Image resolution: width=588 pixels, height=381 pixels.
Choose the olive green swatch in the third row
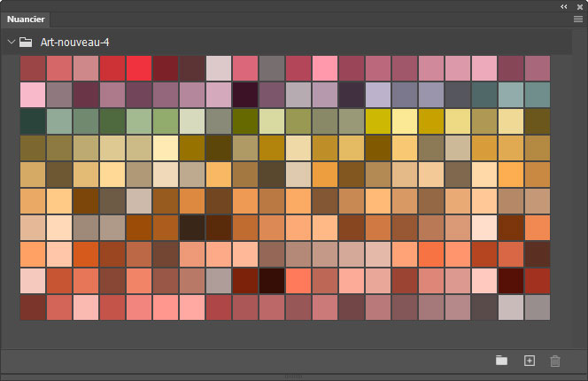(245, 121)
